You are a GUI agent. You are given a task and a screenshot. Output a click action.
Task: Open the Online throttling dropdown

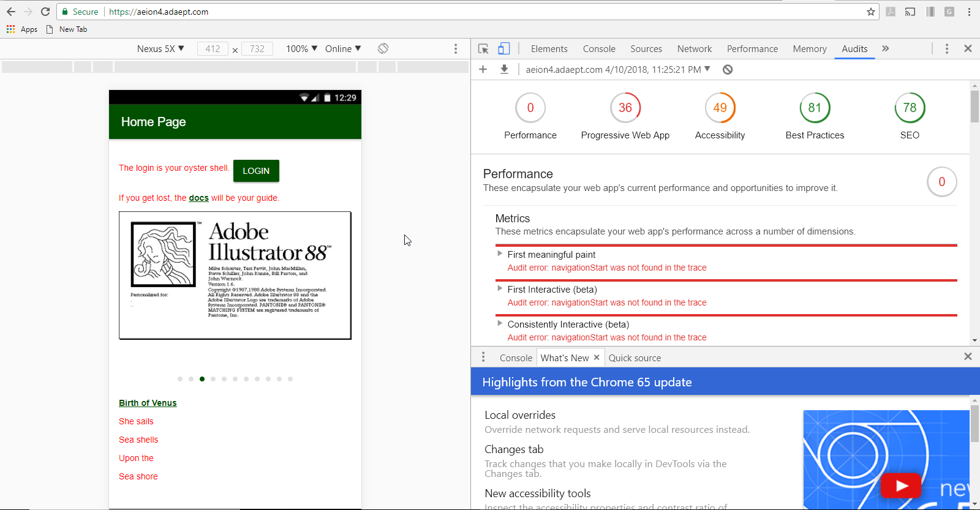click(343, 48)
